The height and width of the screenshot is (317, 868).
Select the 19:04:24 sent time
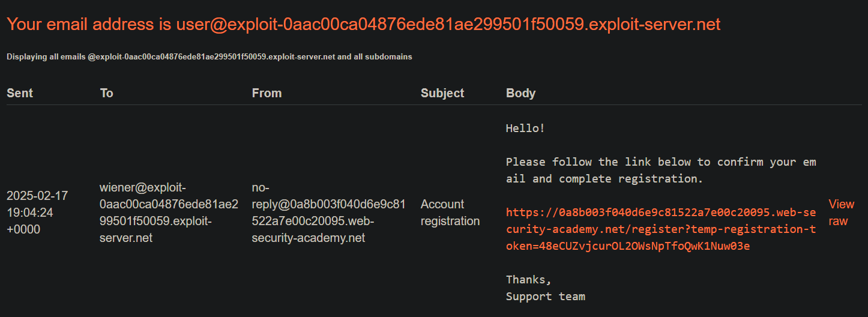point(30,213)
